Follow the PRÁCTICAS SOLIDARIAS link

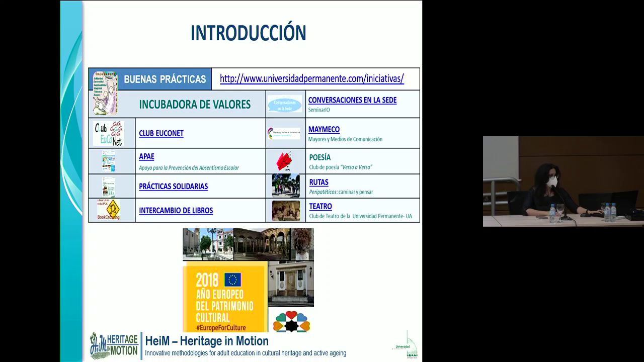tap(173, 186)
